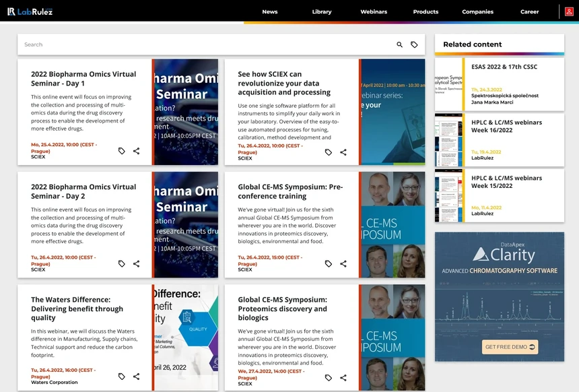Open the Library menu
Image resolution: width=579 pixels, height=392 pixels.
click(322, 12)
